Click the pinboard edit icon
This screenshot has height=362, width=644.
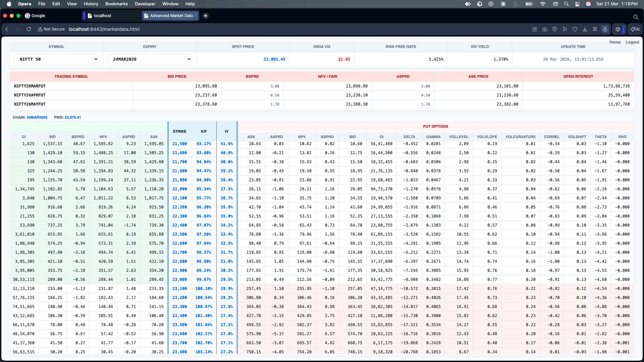[535, 29]
